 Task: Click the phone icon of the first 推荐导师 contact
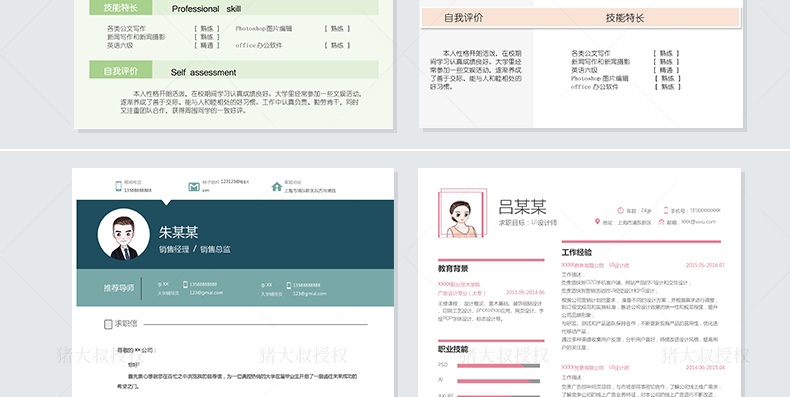(x=185, y=285)
